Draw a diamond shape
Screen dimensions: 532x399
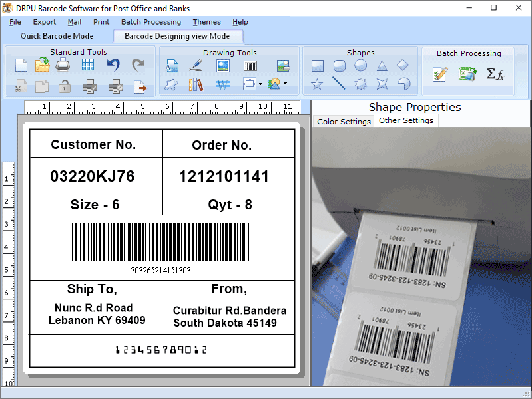pos(403,65)
